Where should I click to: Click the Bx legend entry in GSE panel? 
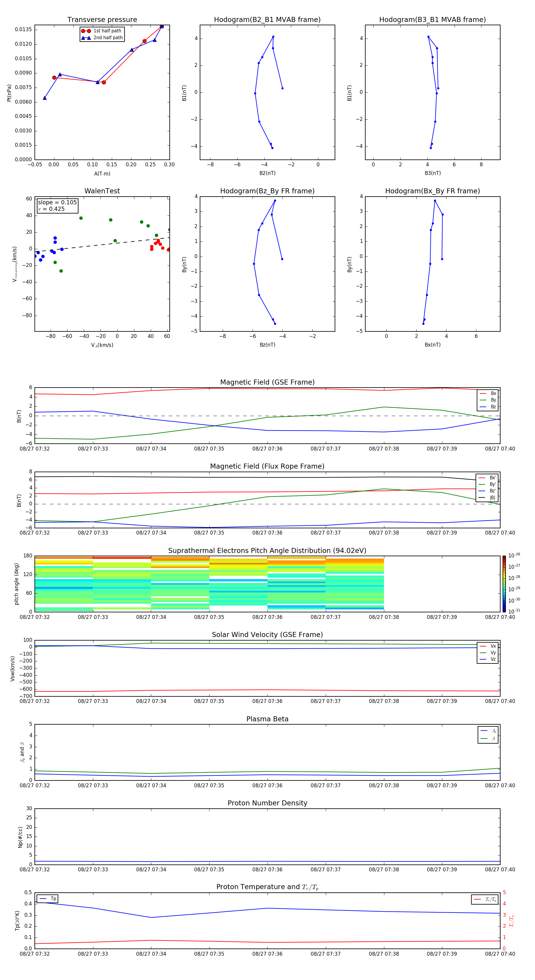488,393
